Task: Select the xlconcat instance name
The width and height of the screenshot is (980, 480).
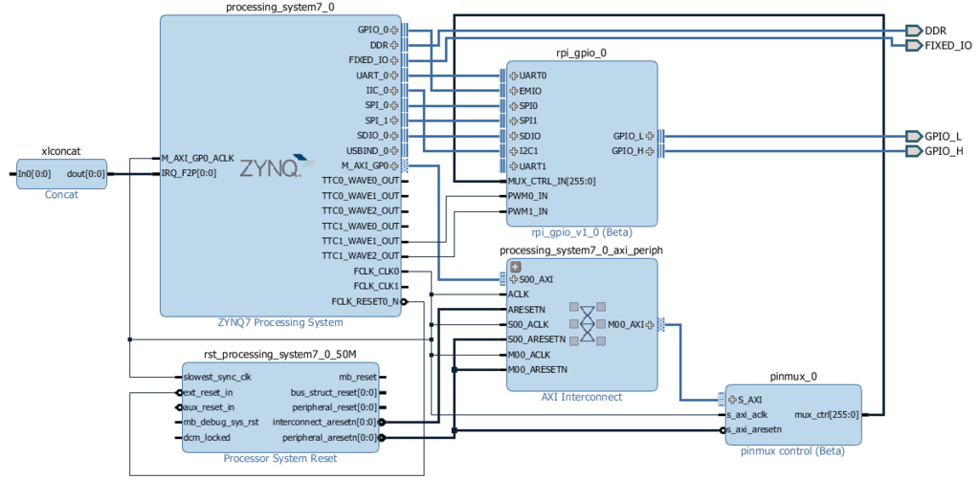Action: pos(61,151)
